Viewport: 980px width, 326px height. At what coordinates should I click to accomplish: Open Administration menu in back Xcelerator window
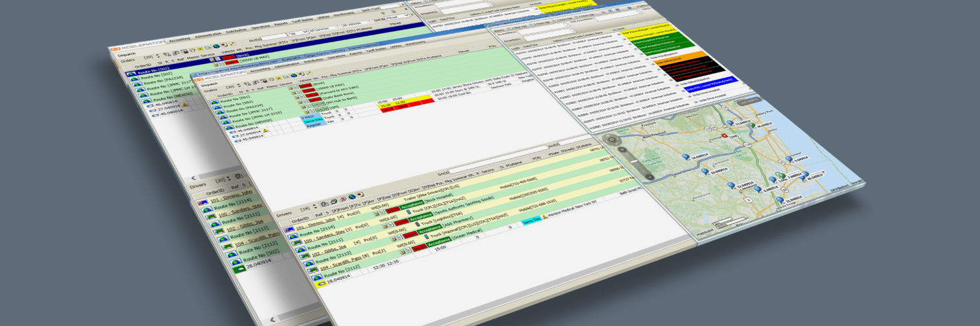coord(207,35)
